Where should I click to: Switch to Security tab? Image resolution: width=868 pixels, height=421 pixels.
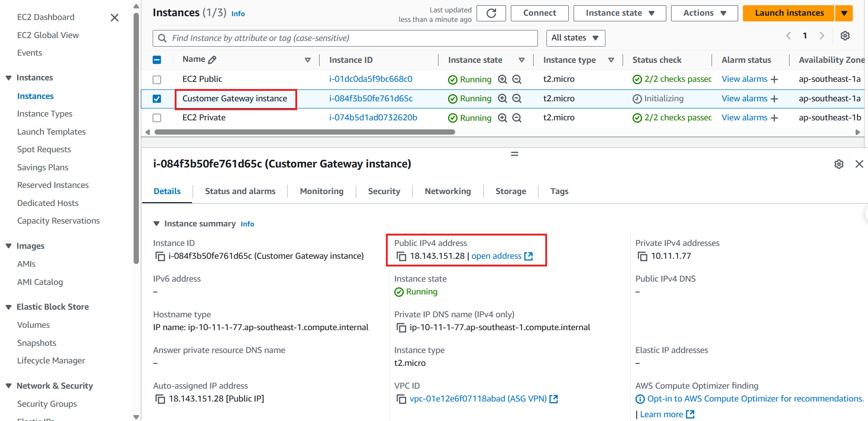tap(384, 191)
